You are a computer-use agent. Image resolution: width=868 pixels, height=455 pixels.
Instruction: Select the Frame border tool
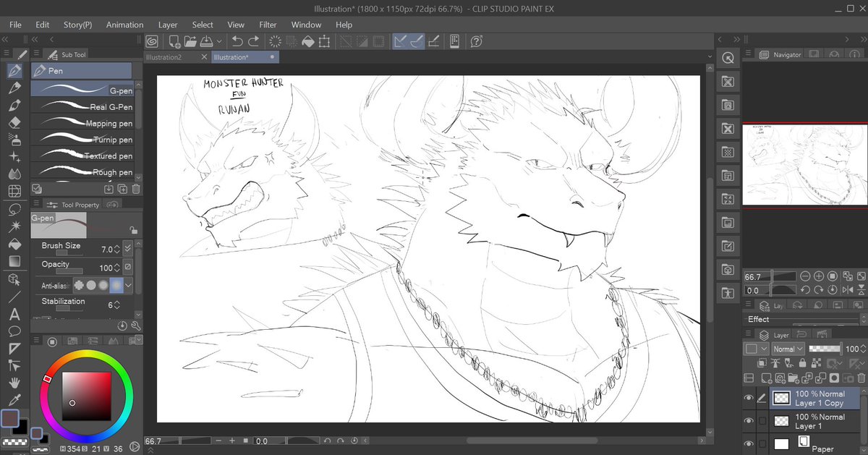[14, 192]
